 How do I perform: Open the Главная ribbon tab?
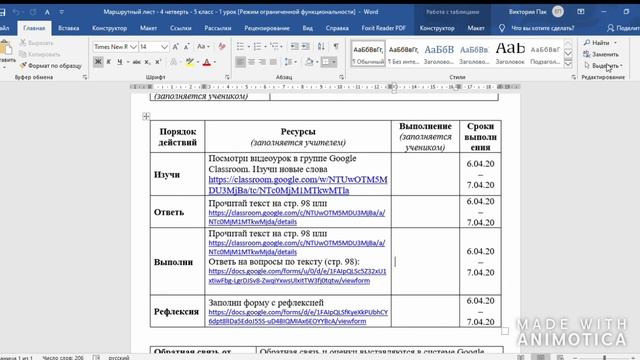[34, 28]
